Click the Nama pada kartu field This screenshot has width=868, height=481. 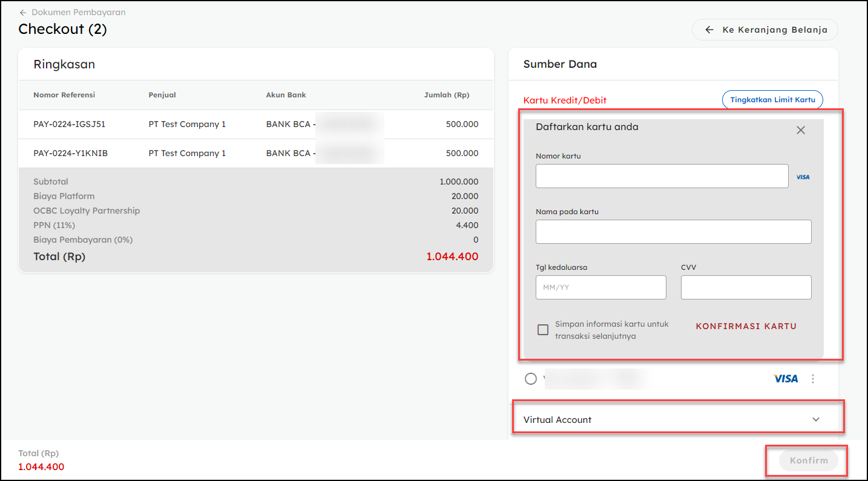[x=673, y=232]
